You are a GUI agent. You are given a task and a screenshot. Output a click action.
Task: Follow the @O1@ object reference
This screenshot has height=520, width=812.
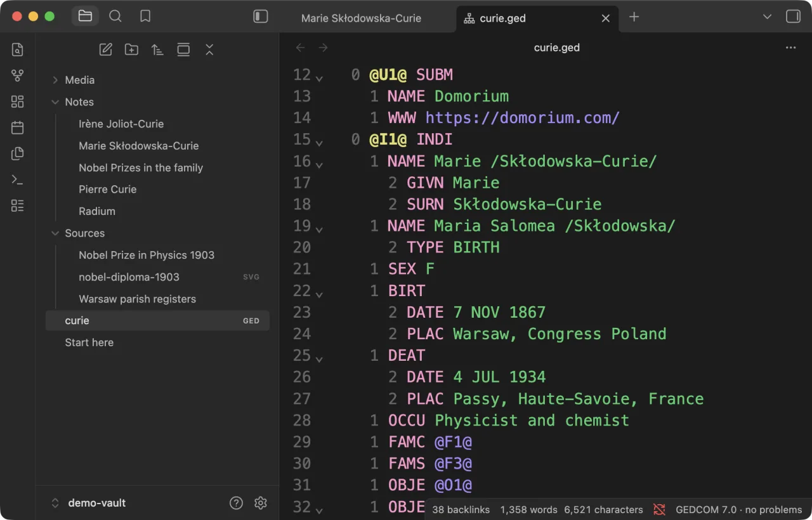click(453, 485)
